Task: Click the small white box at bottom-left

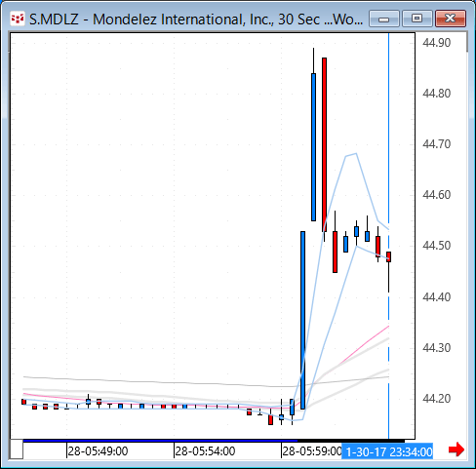Action: click(17, 449)
